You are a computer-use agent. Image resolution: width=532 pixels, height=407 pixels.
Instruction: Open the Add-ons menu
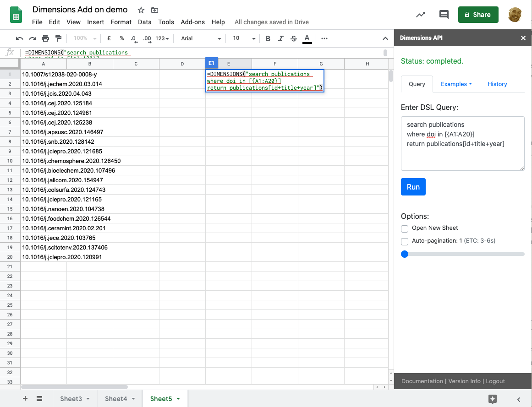[193, 22]
